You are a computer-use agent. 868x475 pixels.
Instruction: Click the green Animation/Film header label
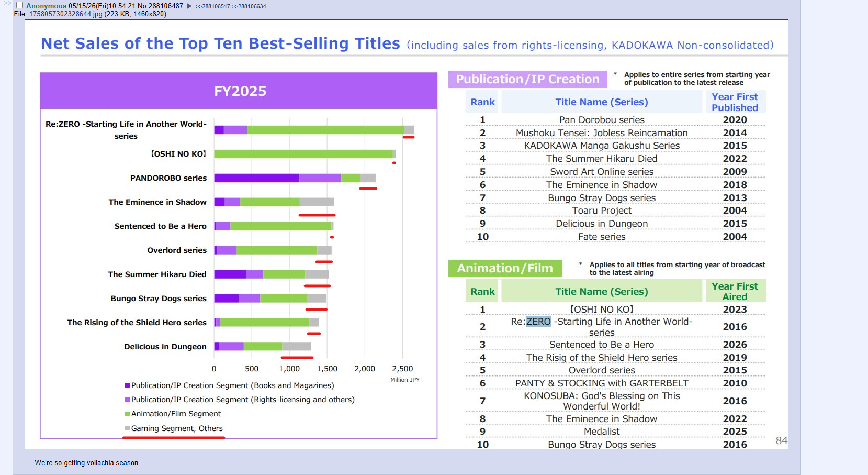click(x=505, y=268)
